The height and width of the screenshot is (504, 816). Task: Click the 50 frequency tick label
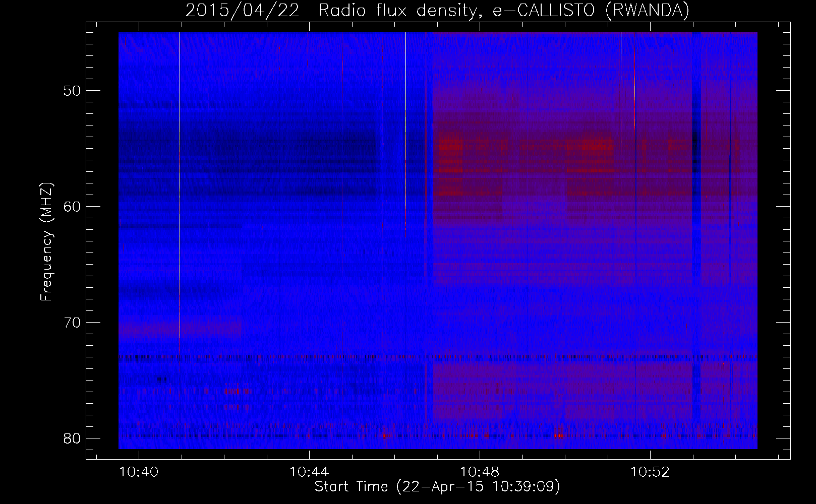pos(71,91)
